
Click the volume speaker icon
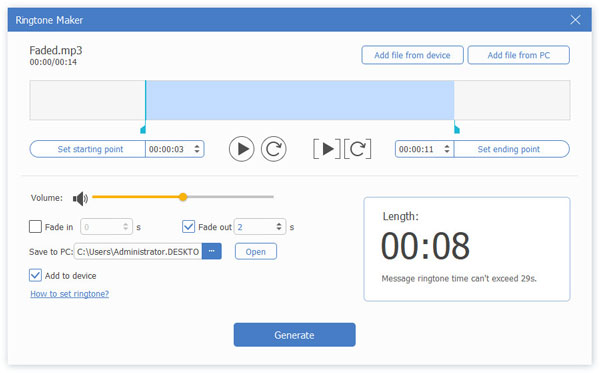[80, 198]
